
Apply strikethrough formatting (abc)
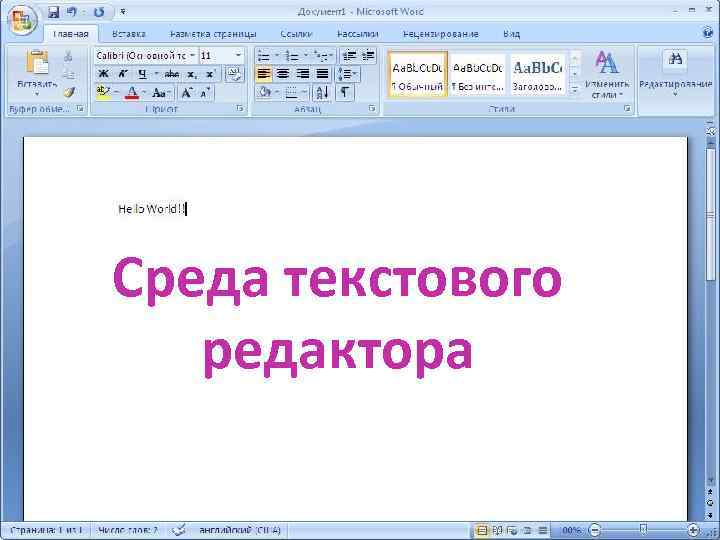[172, 74]
